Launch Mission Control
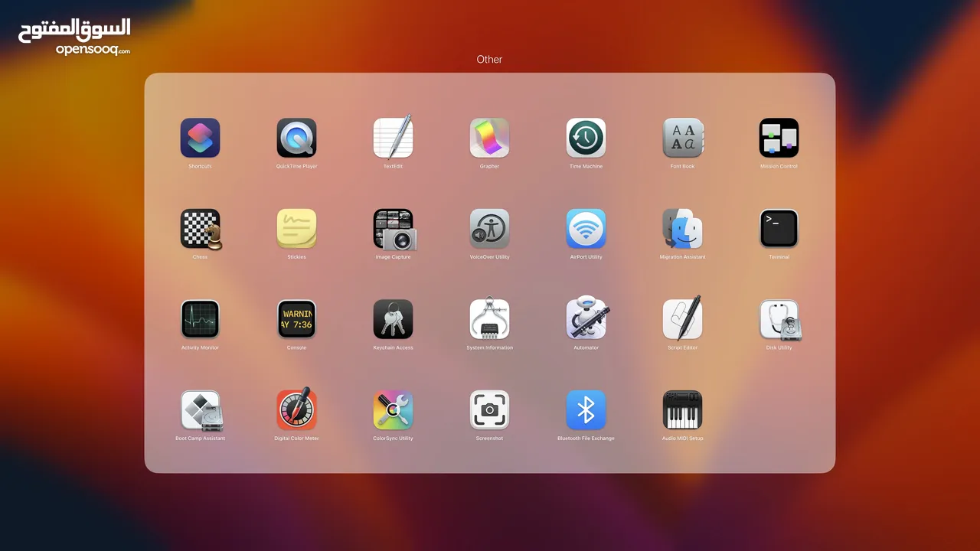Viewport: 980px width, 551px height. [x=779, y=138]
